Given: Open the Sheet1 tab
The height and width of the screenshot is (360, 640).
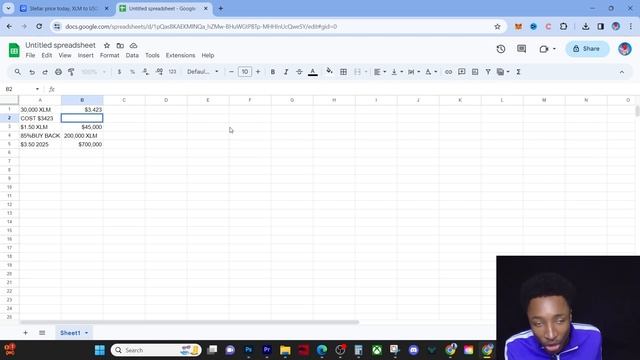Looking at the screenshot, I should [74, 333].
